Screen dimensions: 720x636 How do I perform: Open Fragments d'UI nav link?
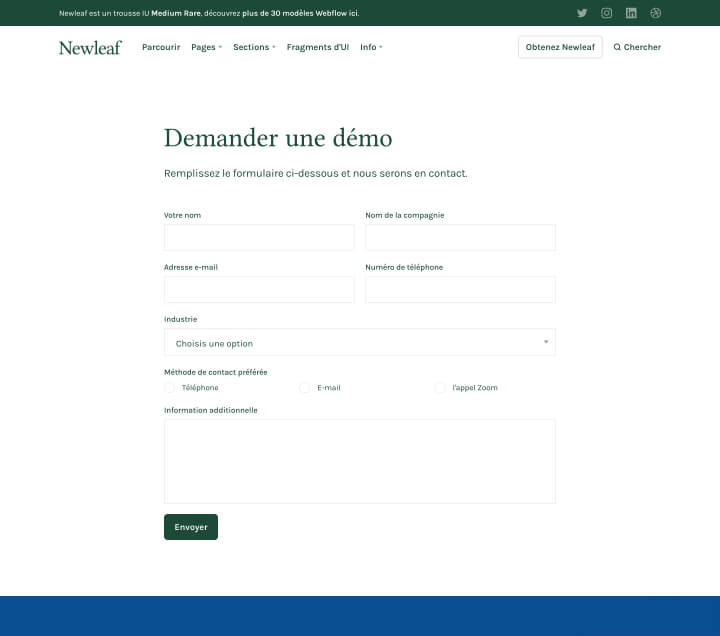(318, 47)
